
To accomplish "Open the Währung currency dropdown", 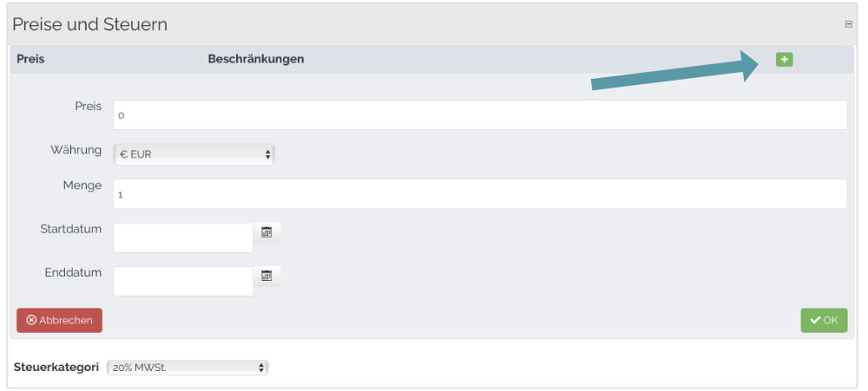I will click(x=194, y=154).
